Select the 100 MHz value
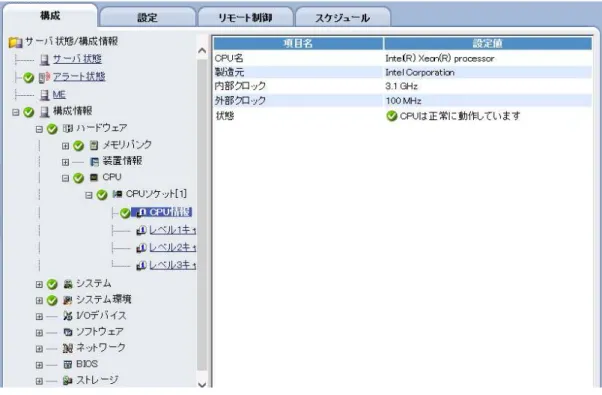 tap(403, 101)
